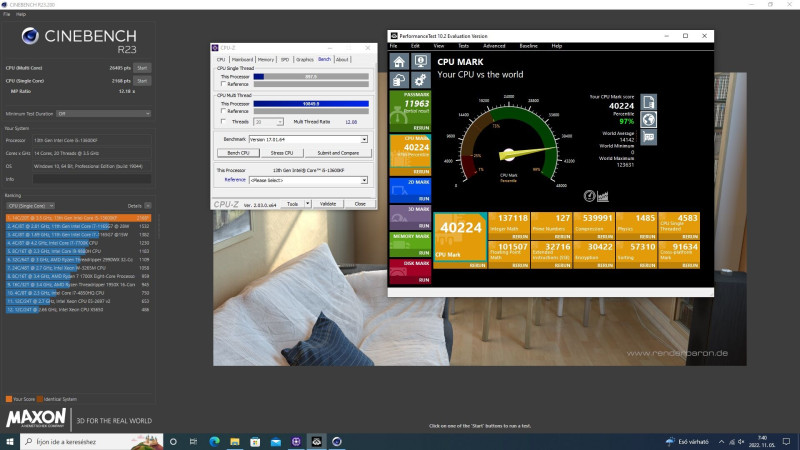Select the PassMark 11963 tile
Image resolution: width=800 pixels, height=450 pixels.
[x=410, y=111]
